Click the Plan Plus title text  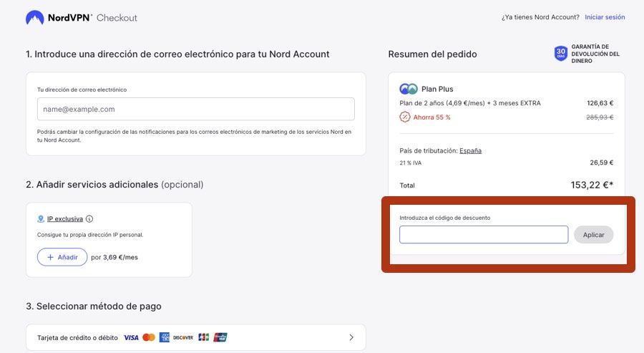(x=437, y=90)
